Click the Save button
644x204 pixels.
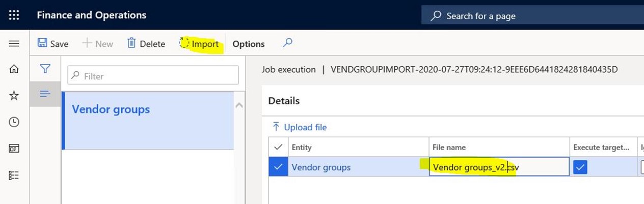coord(53,44)
